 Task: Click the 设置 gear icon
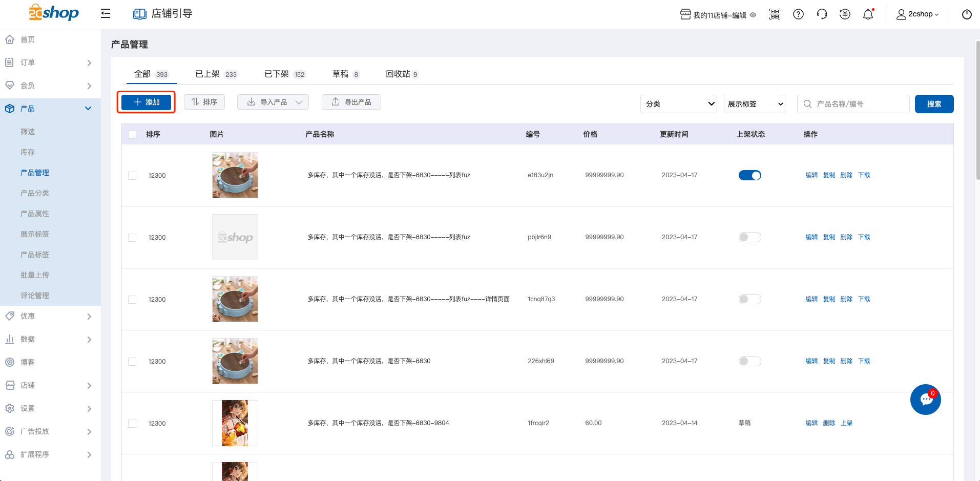tap(10, 408)
